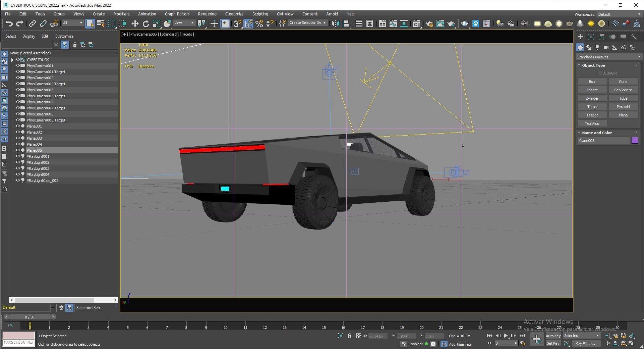Click the Redo arrow icon

19,23
